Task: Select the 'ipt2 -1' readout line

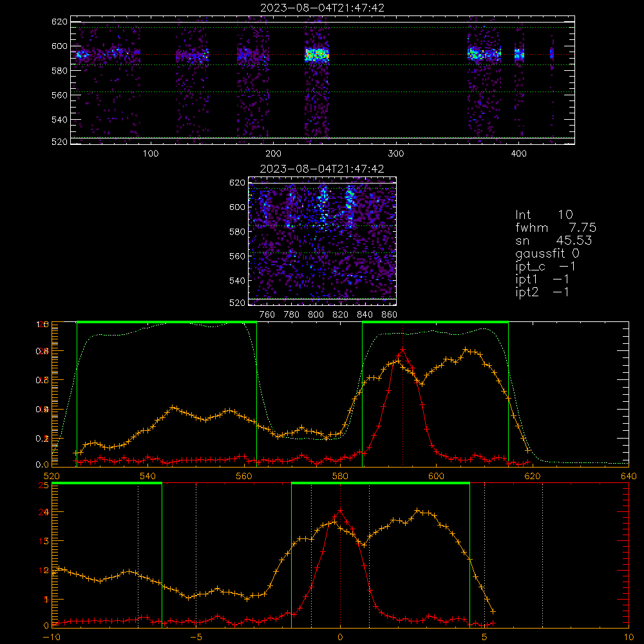Action: coord(542,292)
